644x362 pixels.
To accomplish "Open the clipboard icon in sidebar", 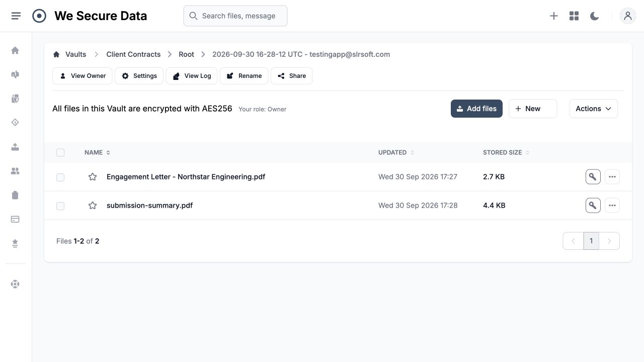I will coord(15,195).
